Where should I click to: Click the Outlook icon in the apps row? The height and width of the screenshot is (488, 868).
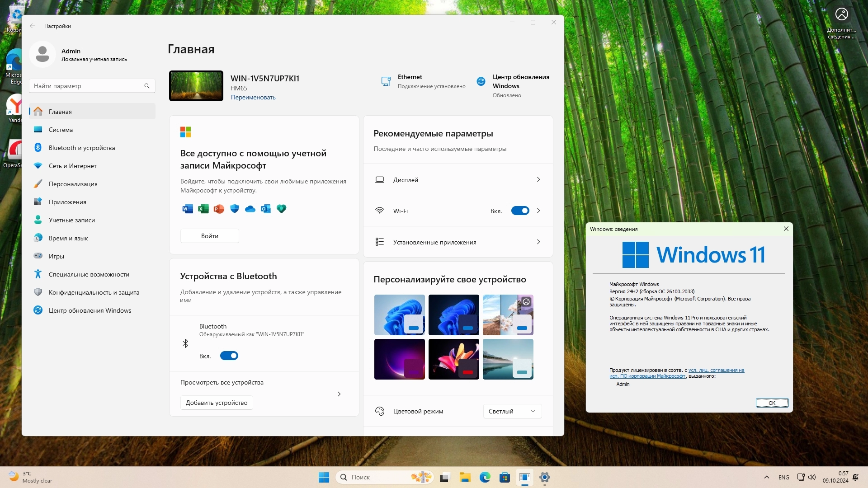tap(266, 209)
